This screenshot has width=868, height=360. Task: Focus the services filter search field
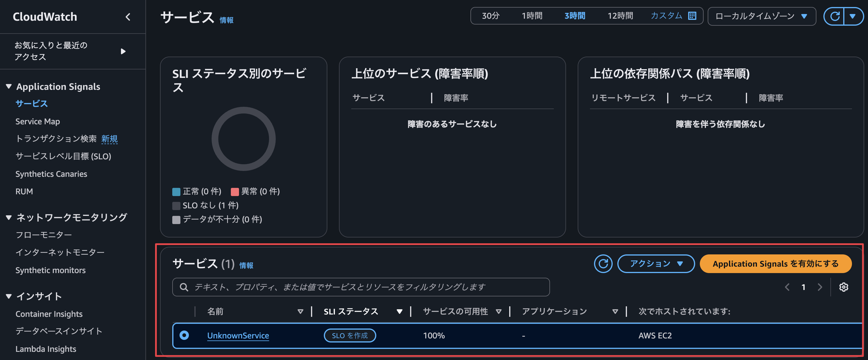(361, 287)
